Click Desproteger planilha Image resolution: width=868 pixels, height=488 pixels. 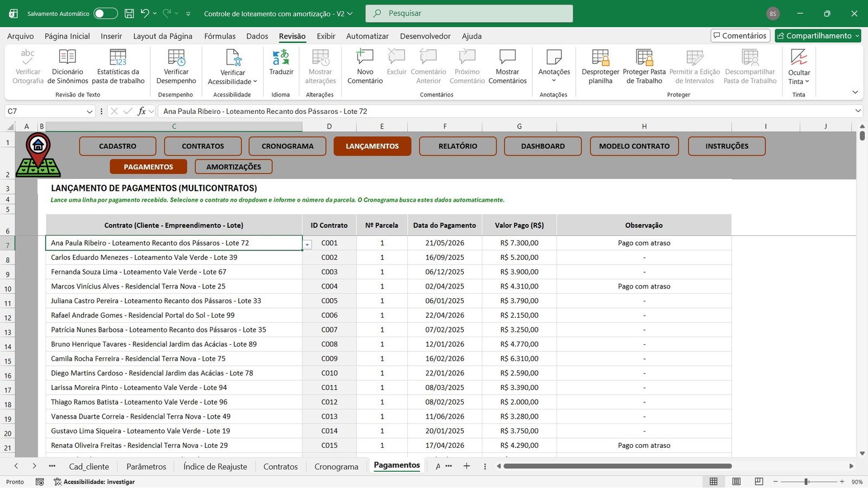601,67
